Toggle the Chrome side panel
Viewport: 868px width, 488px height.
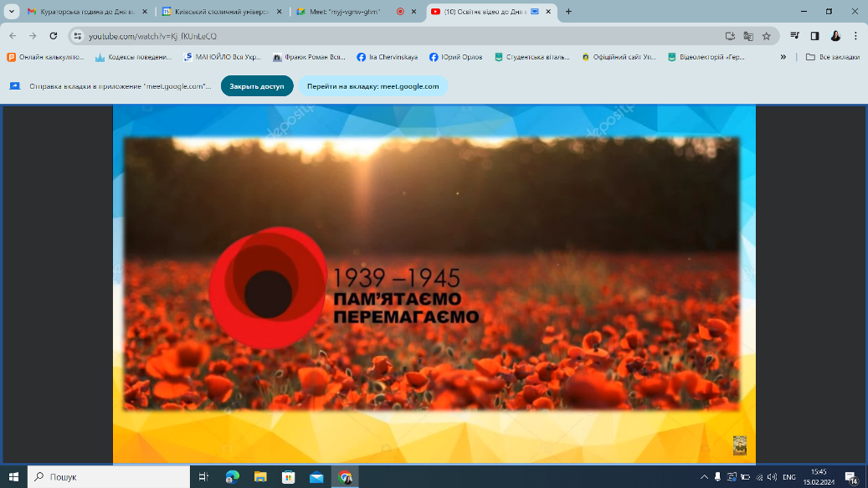click(x=815, y=36)
